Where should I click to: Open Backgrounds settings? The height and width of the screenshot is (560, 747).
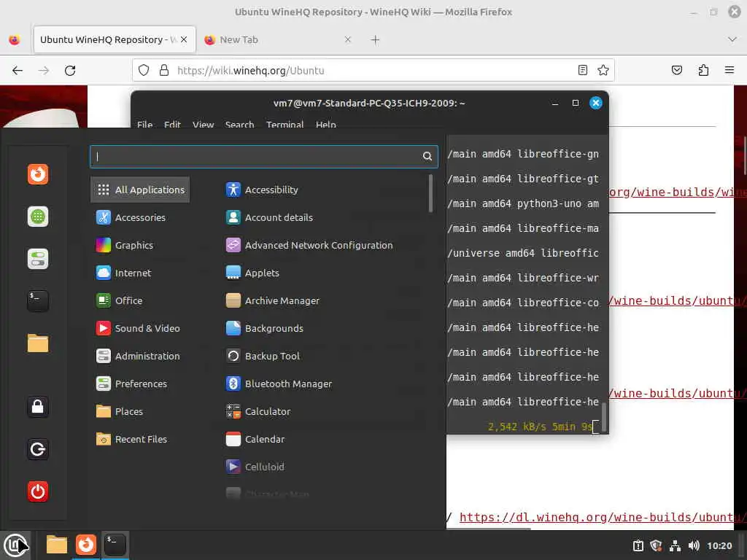point(264,328)
